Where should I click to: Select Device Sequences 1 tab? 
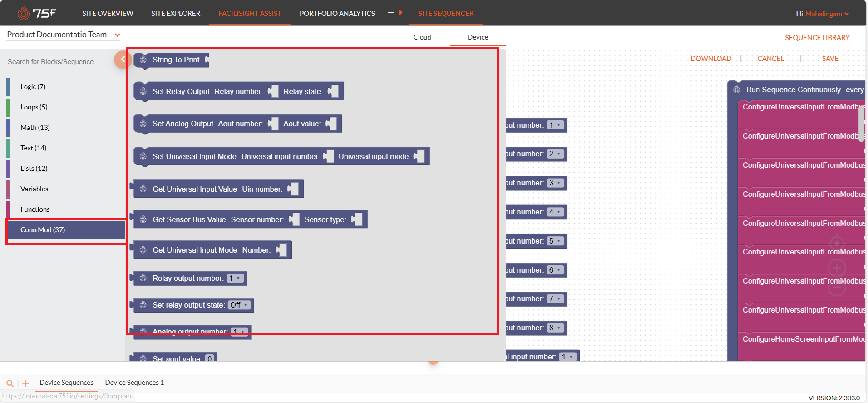[x=134, y=383]
